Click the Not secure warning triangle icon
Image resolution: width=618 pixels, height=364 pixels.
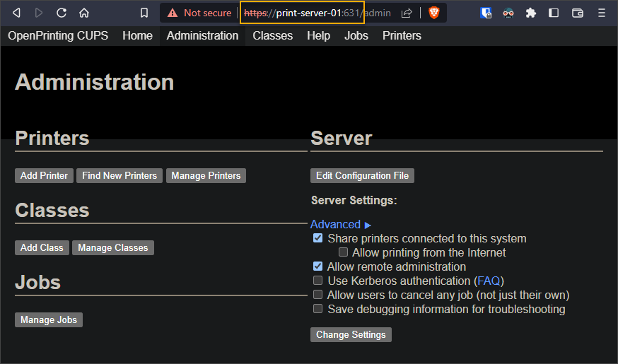coord(173,13)
